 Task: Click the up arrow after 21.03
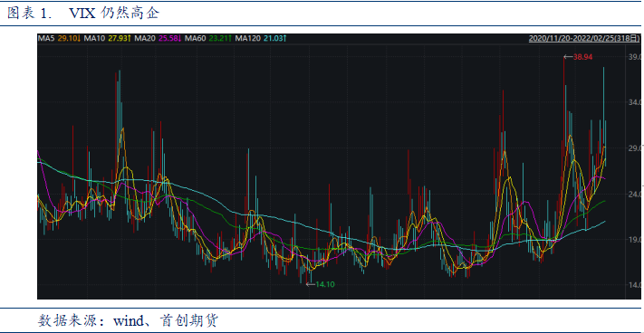coord(284,38)
